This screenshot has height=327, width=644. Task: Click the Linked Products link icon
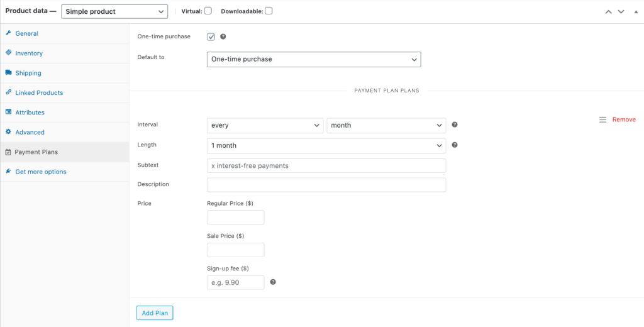point(8,92)
